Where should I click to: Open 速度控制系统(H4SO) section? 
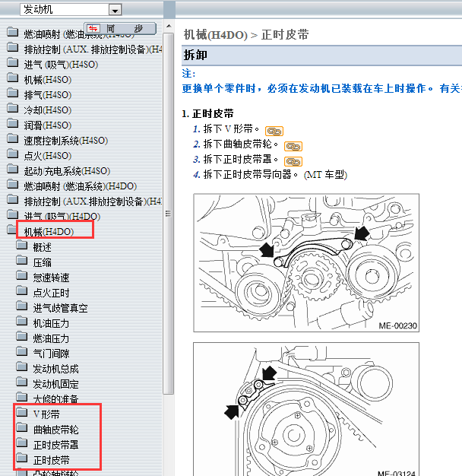point(66,141)
